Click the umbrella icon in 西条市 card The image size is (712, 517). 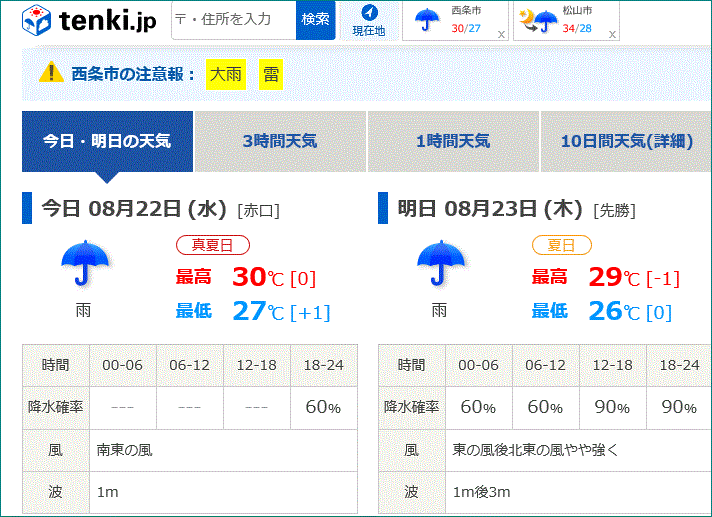point(427,21)
